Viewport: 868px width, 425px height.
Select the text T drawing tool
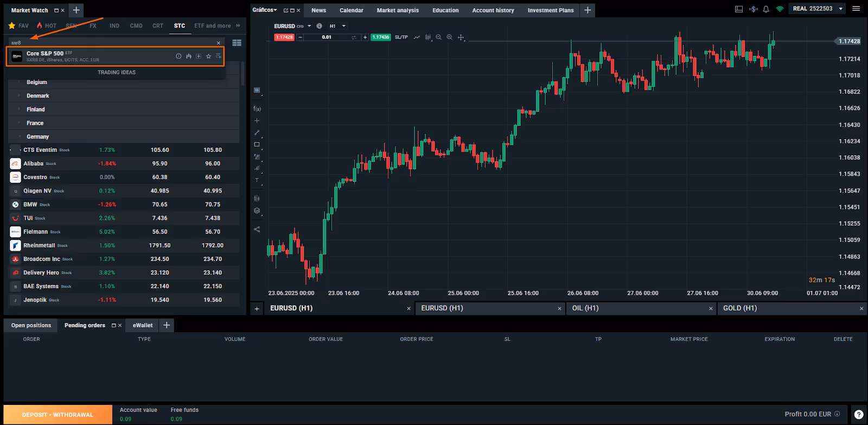tap(257, 180)
